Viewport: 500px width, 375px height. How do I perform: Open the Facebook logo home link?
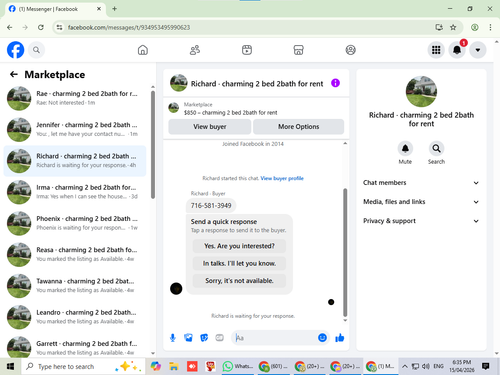coord(15,50)
